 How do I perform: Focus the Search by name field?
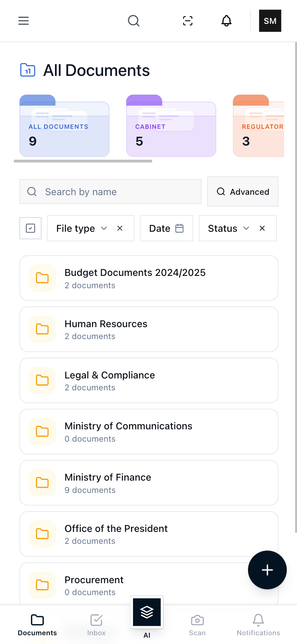tap(111, 192)
